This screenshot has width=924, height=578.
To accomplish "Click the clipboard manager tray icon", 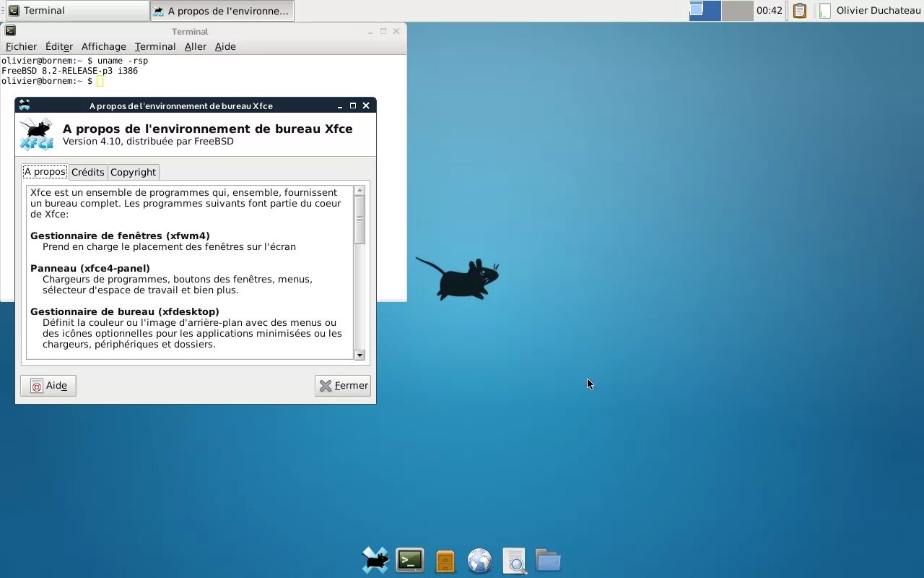I will click(x=799, y=11).
